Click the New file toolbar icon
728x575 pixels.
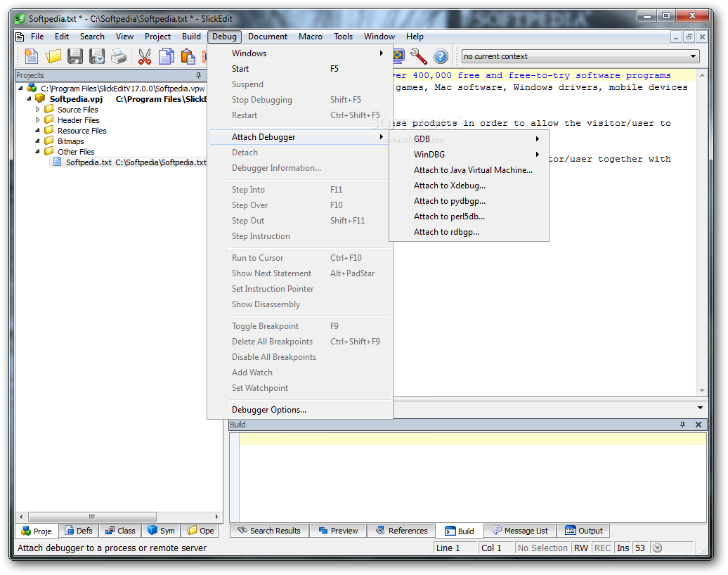tap(31, 56)
